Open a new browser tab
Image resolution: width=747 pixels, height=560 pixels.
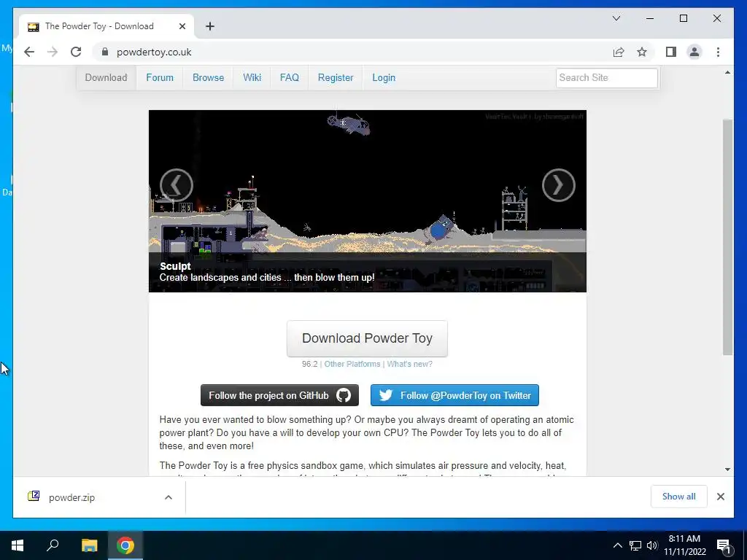click(210, 26)
